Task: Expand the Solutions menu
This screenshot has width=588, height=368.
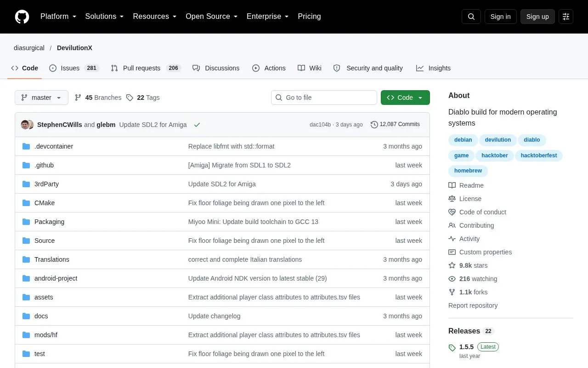Action: tap(105, 17)
